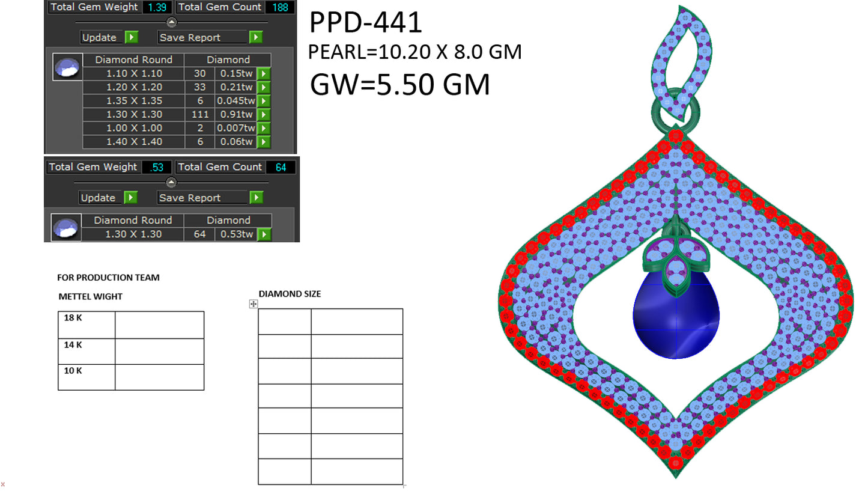Select the diamond gem thumbnail in top panel
This screenshot has width=868, height=491.
67,67
